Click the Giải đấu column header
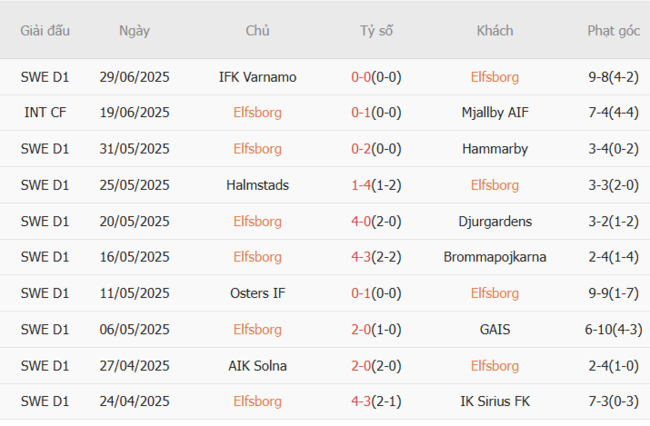Image resolution: width=650 pixels, height=426 pixels. 45,30
